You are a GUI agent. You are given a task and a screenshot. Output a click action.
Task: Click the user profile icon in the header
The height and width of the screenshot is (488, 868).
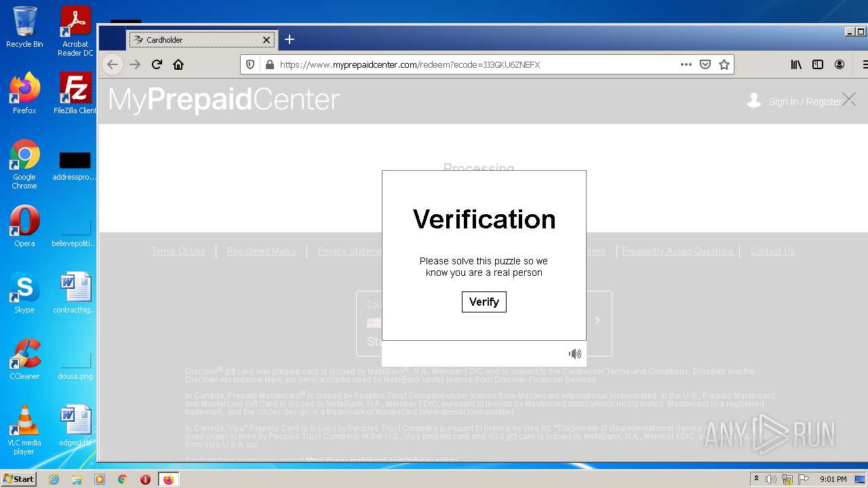pos(754,100)
